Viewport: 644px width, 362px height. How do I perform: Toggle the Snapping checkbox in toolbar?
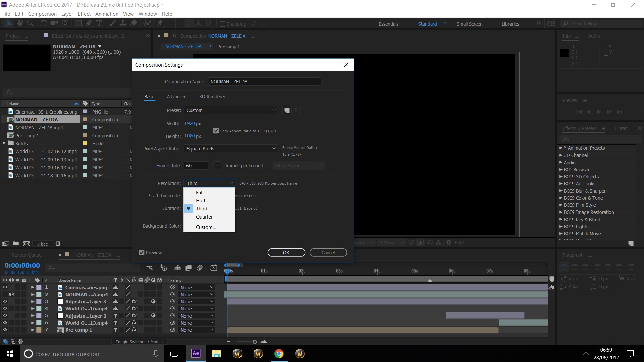tap(222, 24)
